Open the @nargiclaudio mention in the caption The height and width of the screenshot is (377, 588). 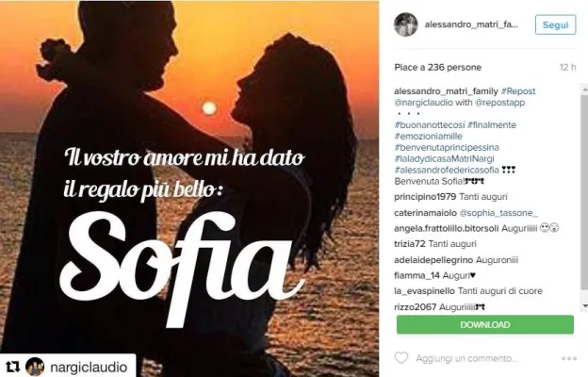click(423, 103)
